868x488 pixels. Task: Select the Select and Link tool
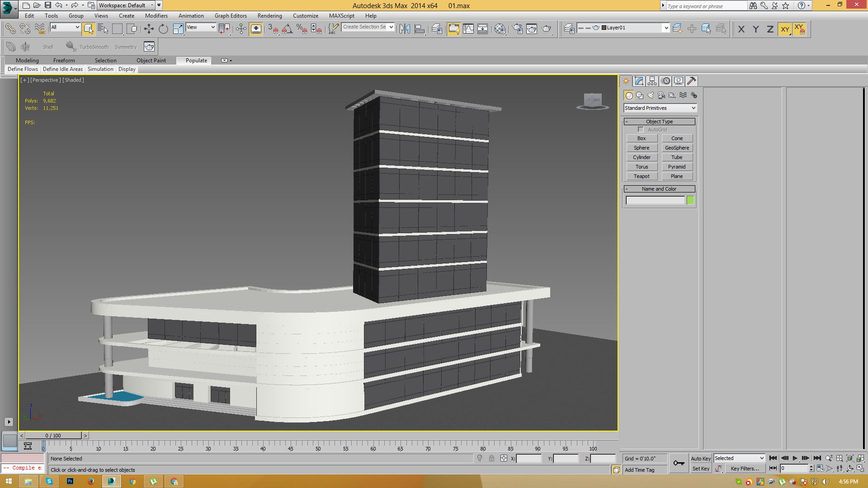click(x=10, y=29)
